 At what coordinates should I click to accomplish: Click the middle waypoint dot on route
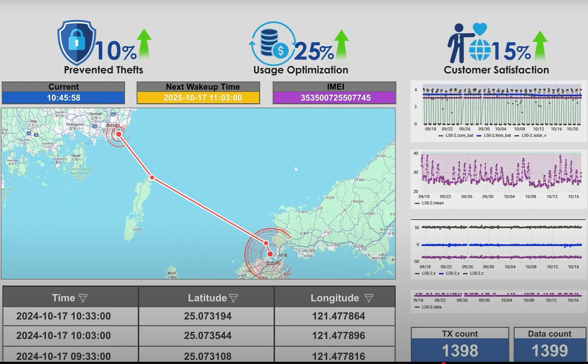pos(152,178)
